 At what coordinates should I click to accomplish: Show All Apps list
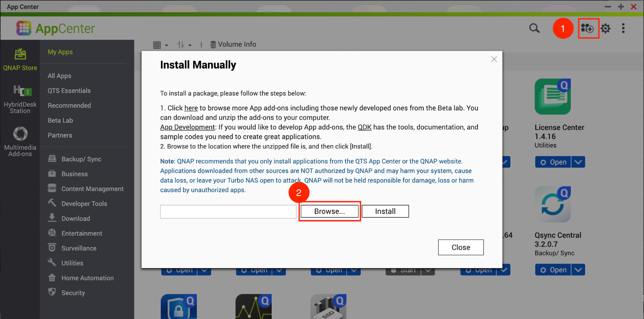(60, 76)
